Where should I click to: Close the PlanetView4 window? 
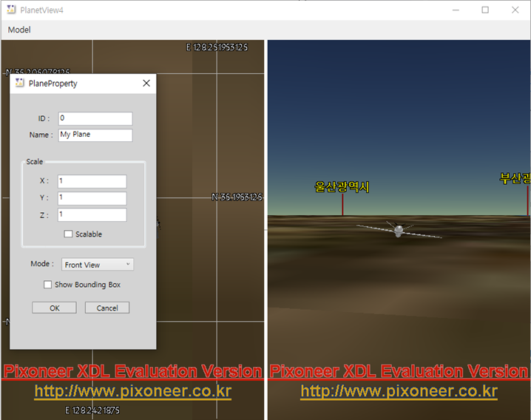(515, 10)
